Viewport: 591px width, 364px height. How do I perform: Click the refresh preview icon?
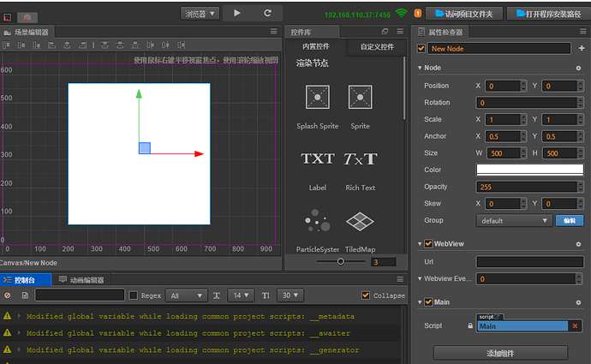pyautogui.click(x=267, y=13)
